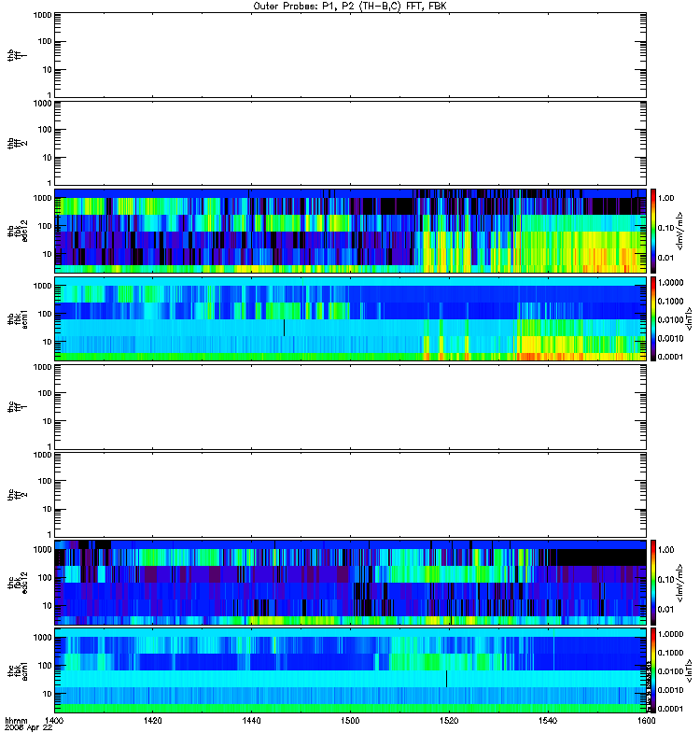Click the thb fbk scm1 spectrogram panel
Screen dimensions: 700x747
350,318
